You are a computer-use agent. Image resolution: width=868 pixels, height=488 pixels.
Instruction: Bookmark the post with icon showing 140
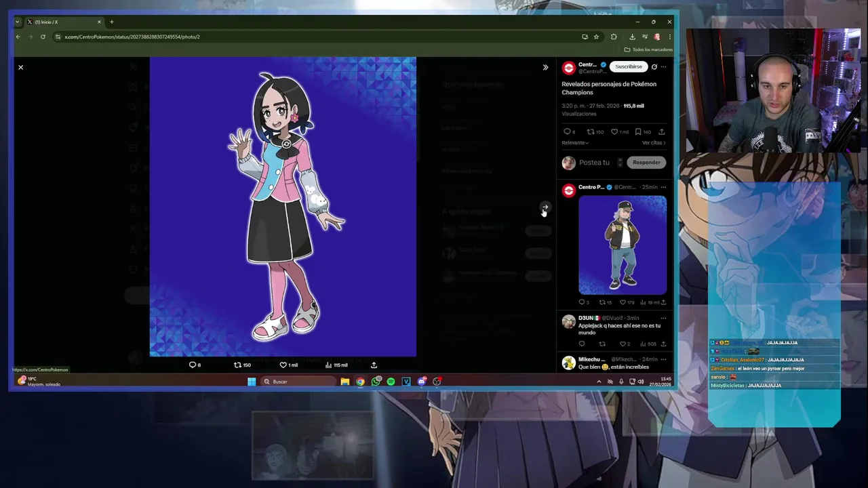pos(638,131)
